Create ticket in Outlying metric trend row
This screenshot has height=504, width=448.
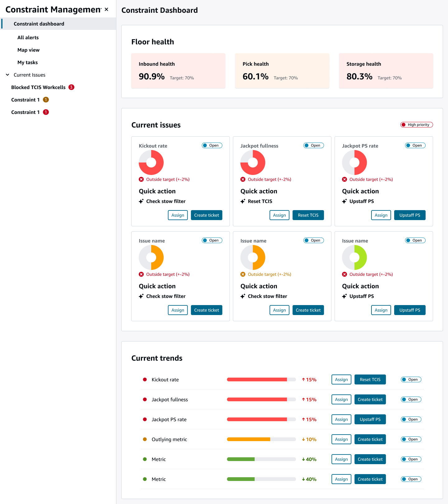click(x=370, y=439)
